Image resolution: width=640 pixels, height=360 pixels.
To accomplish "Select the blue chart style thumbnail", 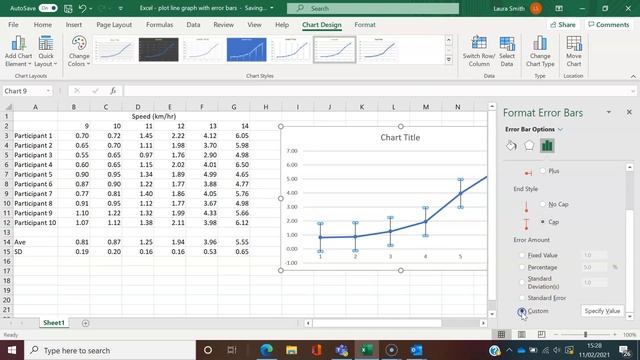I will pyautogui.click(x=247, y=49).
